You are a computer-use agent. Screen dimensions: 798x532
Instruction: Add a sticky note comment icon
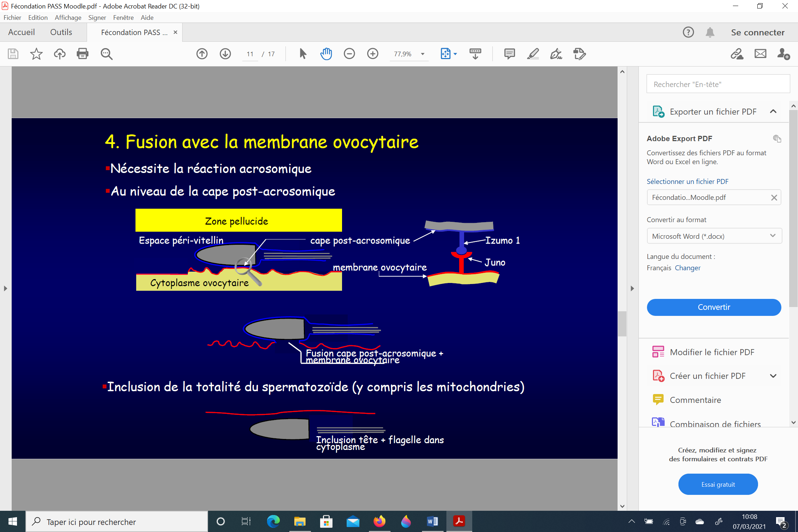(509, 54)
